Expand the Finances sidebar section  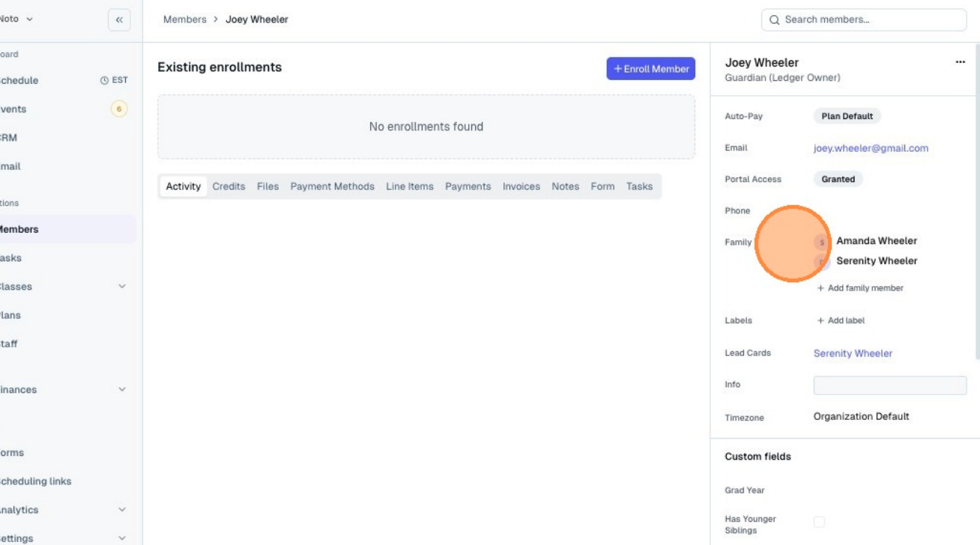122,390
